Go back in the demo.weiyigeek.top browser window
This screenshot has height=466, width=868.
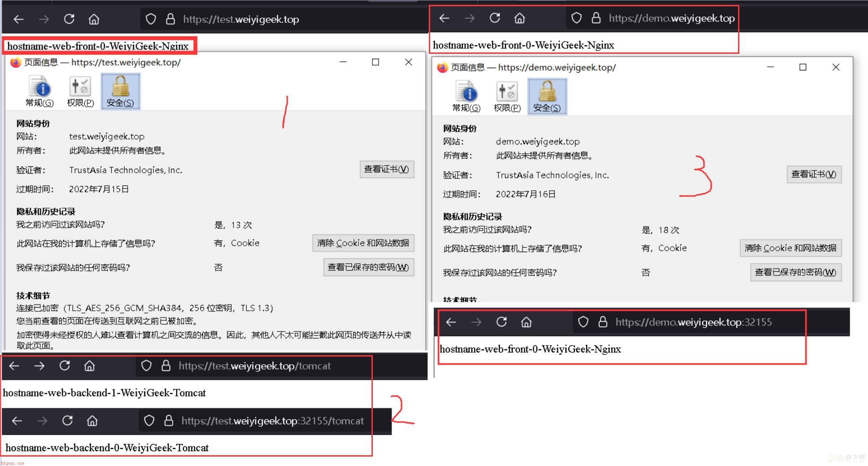(444, 18)
